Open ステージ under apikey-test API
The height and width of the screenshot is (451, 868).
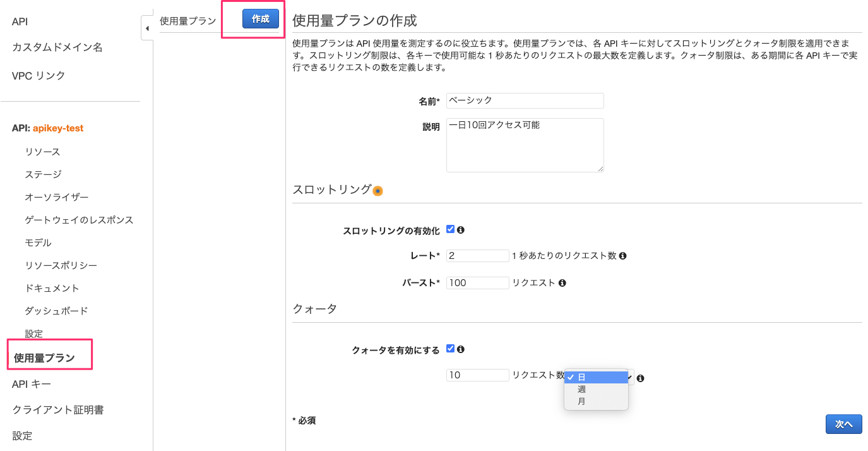tap(43, 174)
